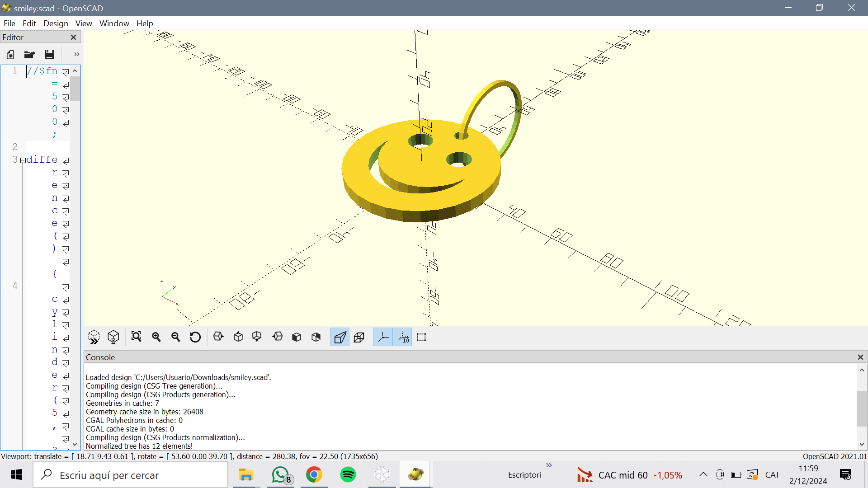Open the Window menu

pos(114,23)
